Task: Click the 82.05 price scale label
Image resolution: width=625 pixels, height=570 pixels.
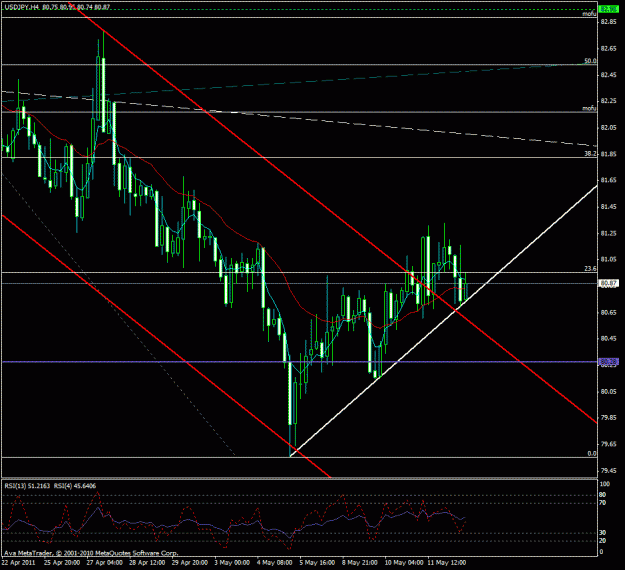Action: [x=608, y=128]
